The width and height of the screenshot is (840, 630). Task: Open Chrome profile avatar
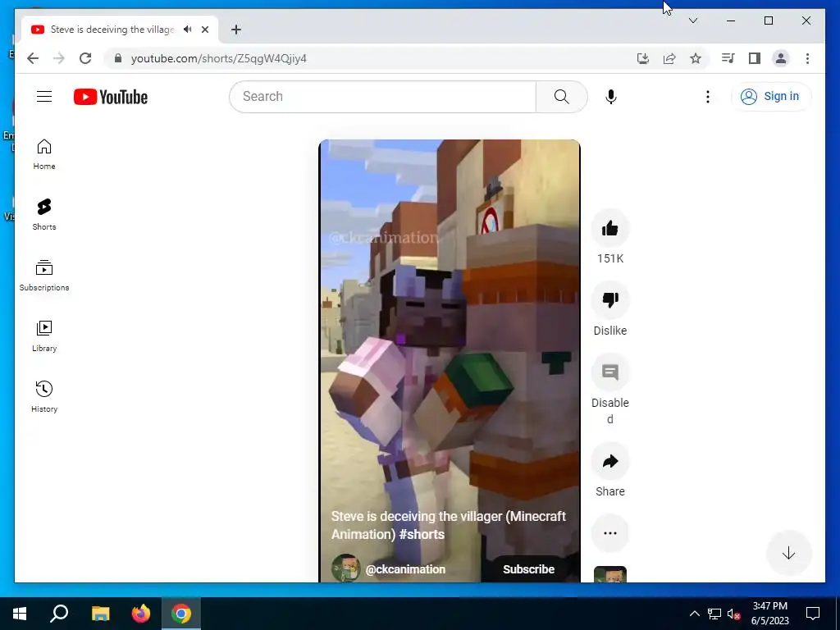point(781,58)
